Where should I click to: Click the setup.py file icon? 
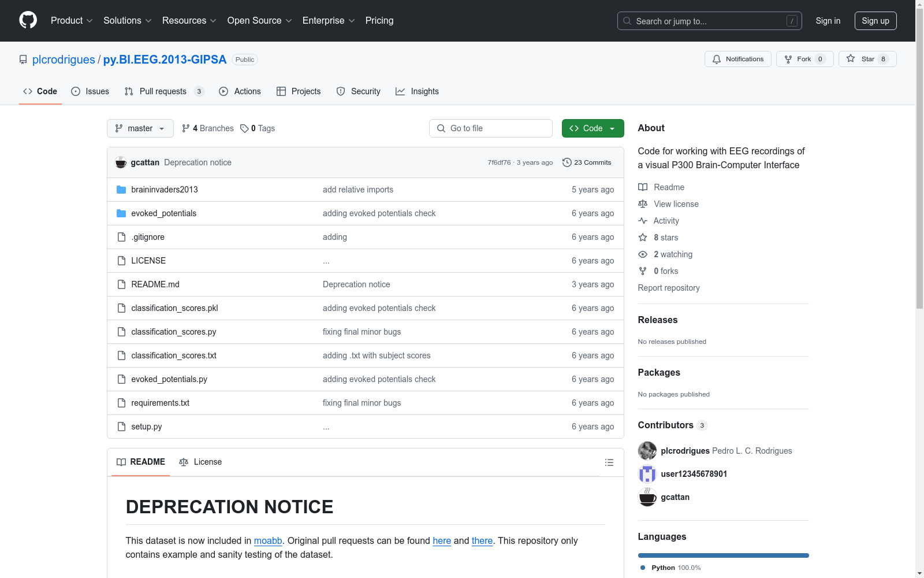click(x=121, y=427)
